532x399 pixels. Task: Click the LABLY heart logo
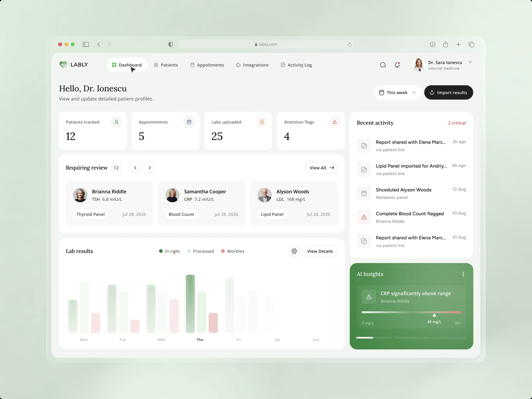[x=63, y=65]
